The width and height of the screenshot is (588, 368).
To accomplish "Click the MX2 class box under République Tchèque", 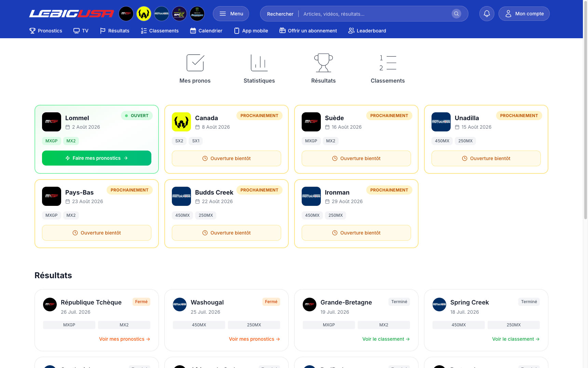I will point(124,325).
